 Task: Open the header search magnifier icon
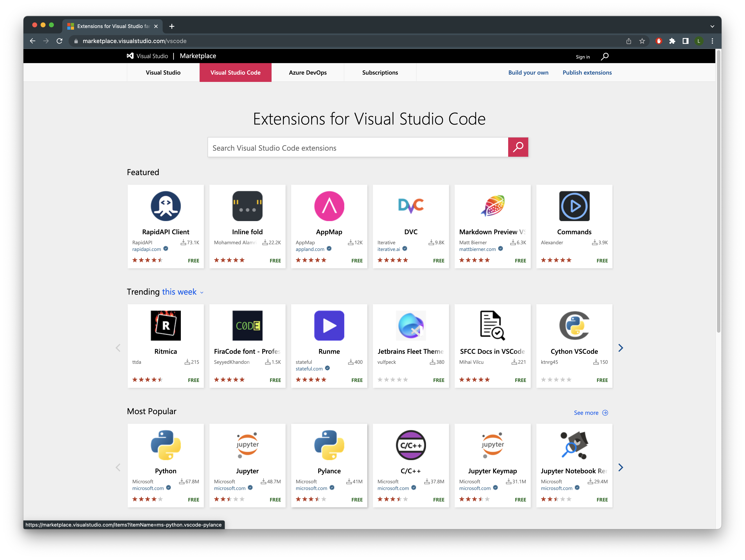point(605,56)
